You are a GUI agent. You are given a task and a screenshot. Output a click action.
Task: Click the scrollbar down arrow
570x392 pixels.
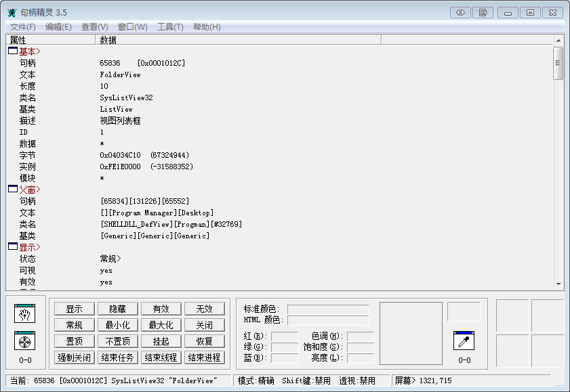[558, 284]
